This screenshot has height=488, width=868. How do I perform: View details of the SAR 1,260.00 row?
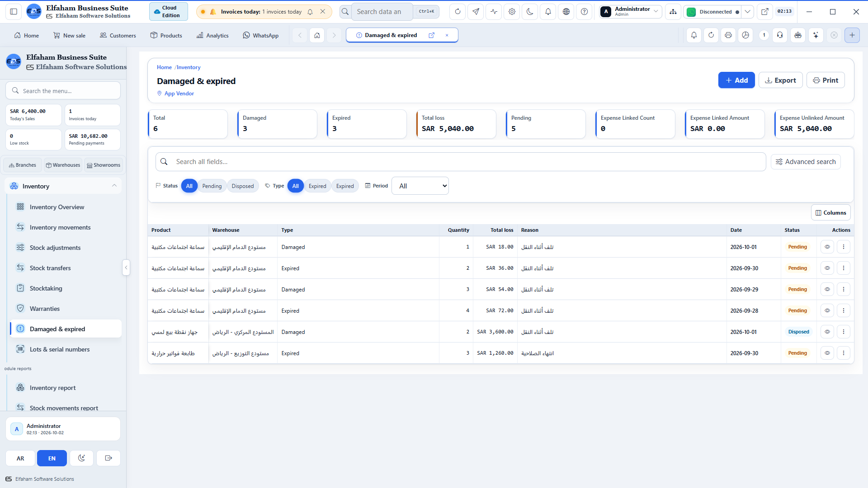(827, 353)
